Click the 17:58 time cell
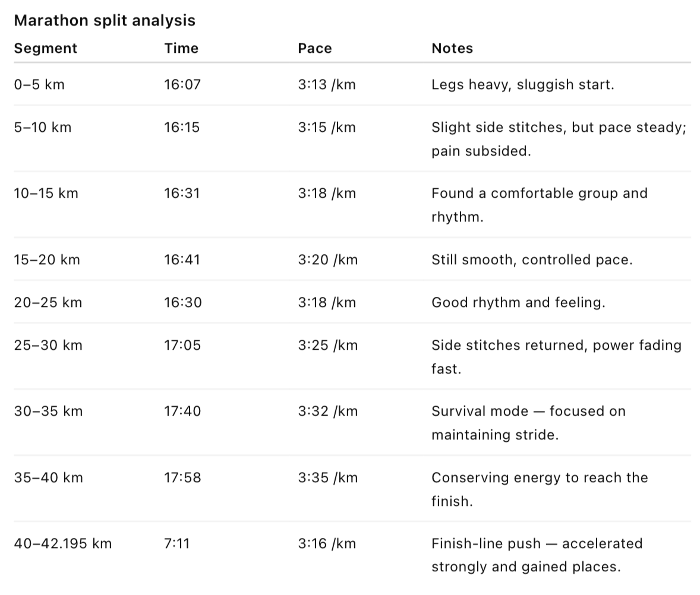Viewport: 700px width, 595px height. coord(182,477)
